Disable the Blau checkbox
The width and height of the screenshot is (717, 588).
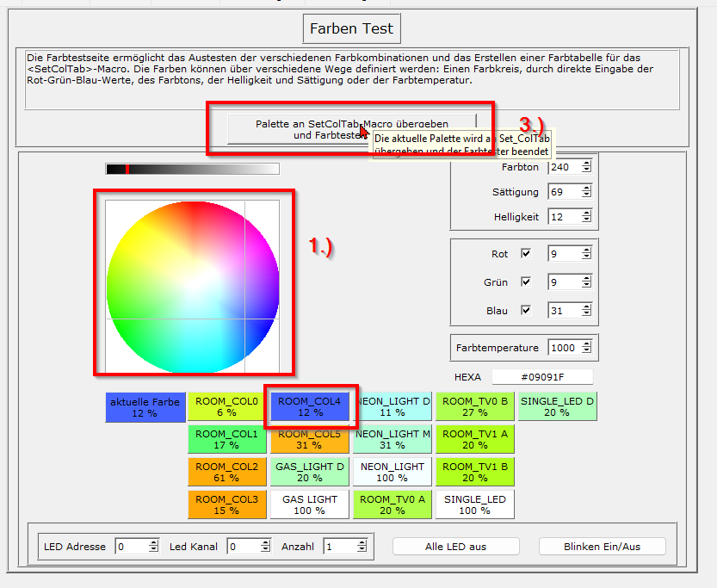click(x=526, y=311)
